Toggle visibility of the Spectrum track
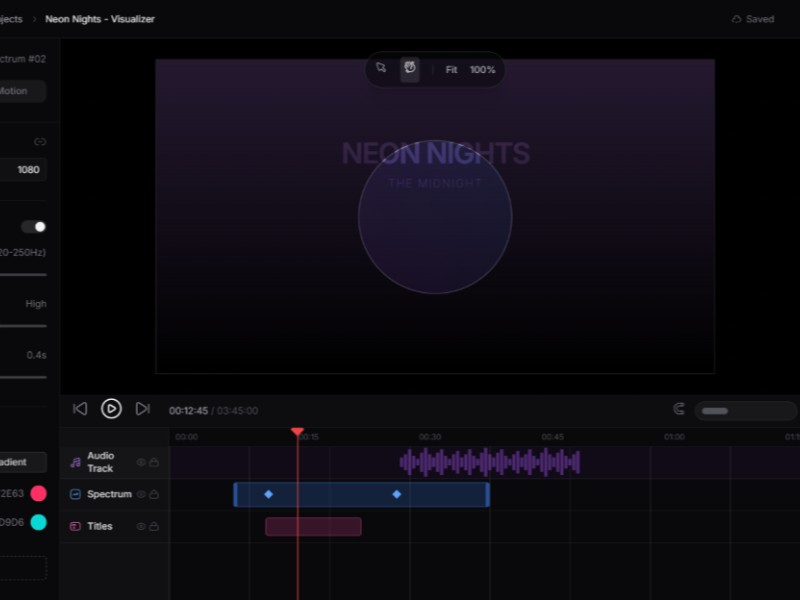Screen dimensions: 800x600 click(141, 494)
